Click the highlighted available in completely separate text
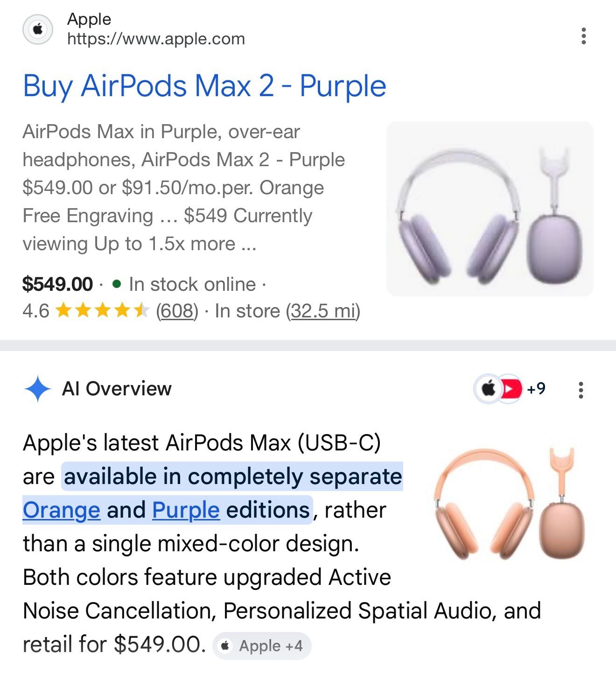The width and height of the screenshot is (616, 674). tap(233, 477)
